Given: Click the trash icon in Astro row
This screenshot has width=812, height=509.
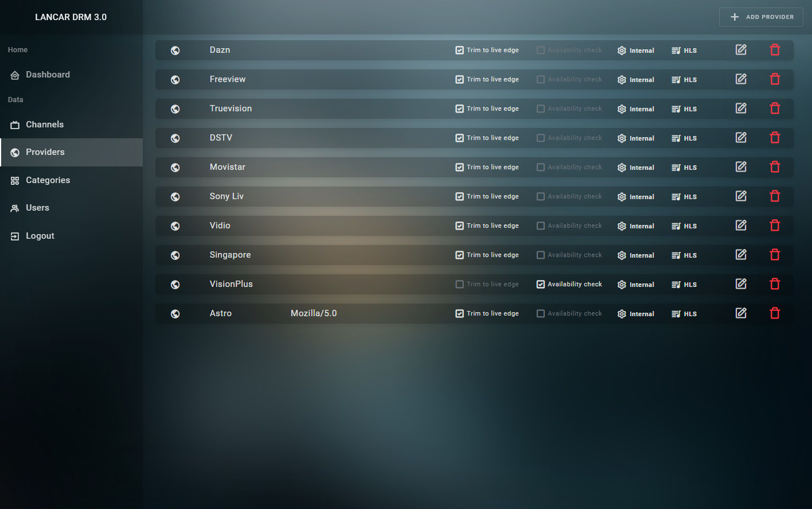Looking at the screenshot, I should point(775,313).
